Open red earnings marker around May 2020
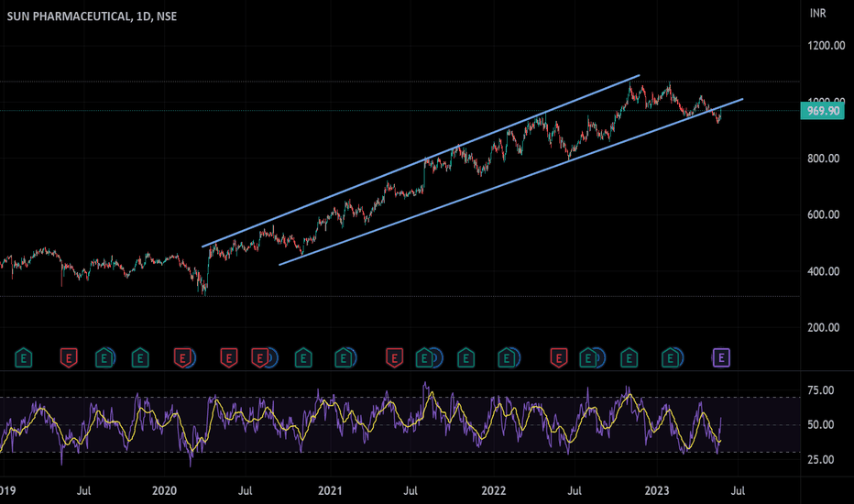 (x=229, y=358)
